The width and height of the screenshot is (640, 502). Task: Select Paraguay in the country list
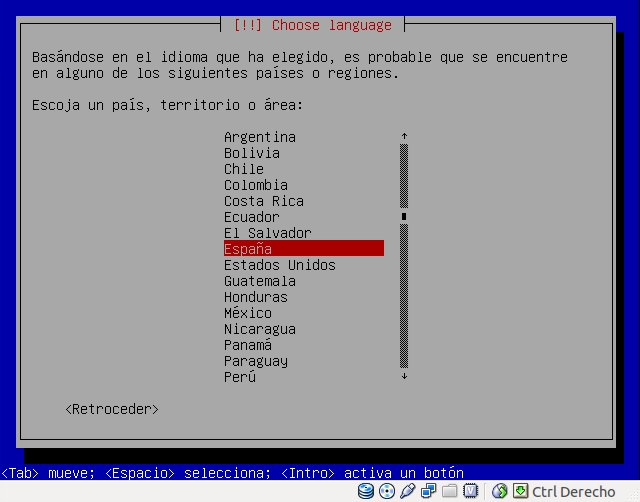(x=304, y=361)
